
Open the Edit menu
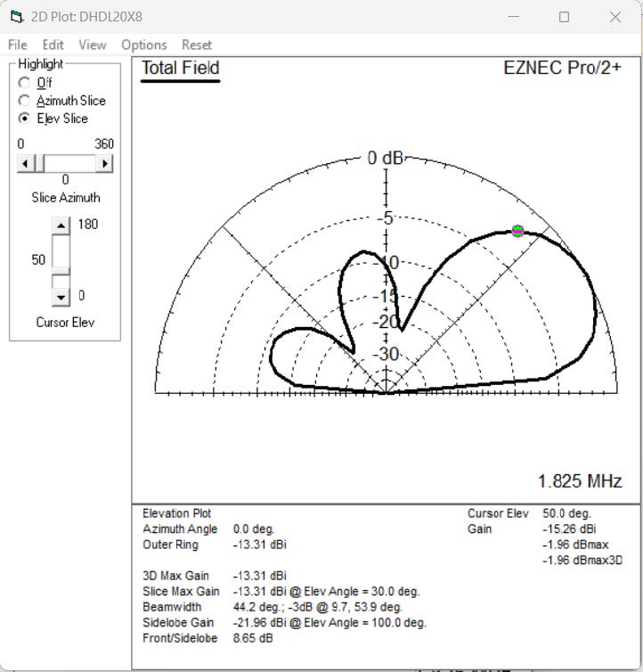click(53, 45)
